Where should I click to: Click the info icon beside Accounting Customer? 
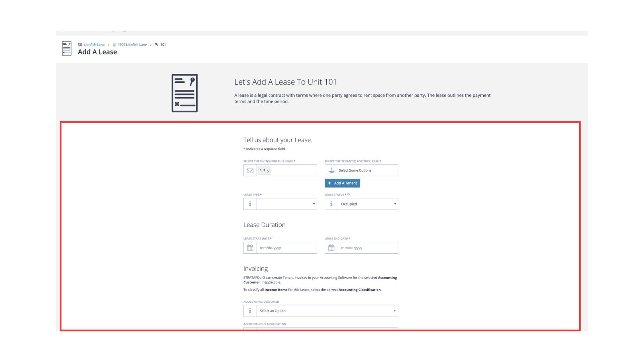pyautogui.click(x=250, y=311)
